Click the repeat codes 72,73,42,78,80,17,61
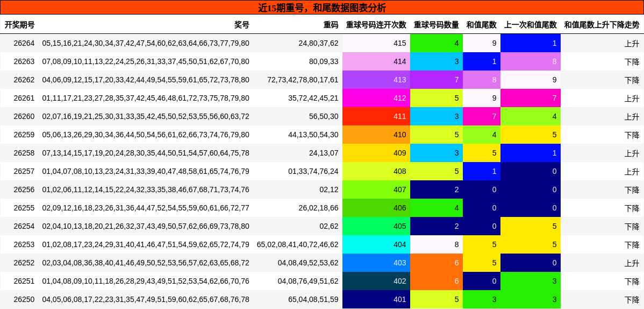This screenshot has height=309, width=644. coord(303,80)
